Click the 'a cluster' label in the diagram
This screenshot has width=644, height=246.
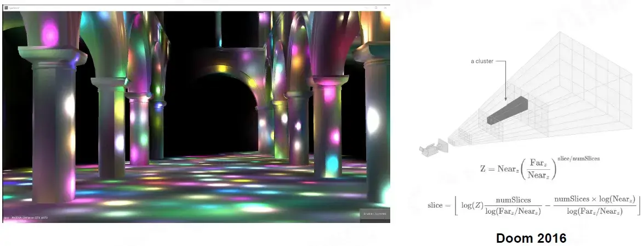(x=482, y=61)
